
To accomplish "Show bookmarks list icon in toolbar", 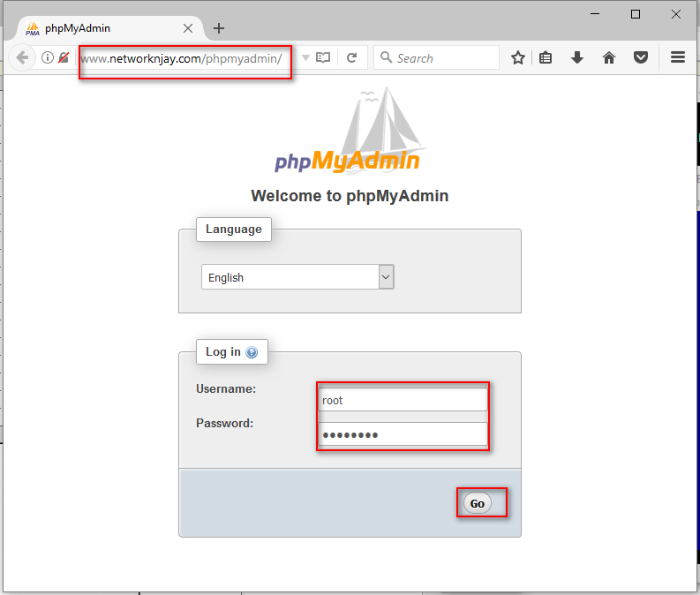I will [x=546, y=57].
